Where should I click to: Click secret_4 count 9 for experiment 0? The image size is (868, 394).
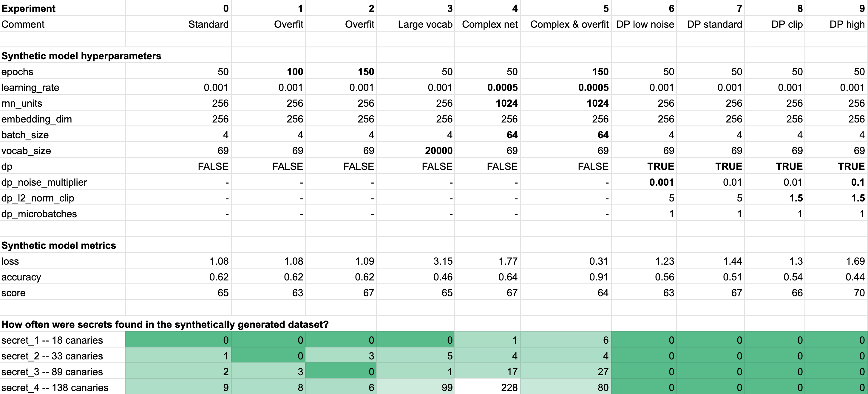[178, 387]
